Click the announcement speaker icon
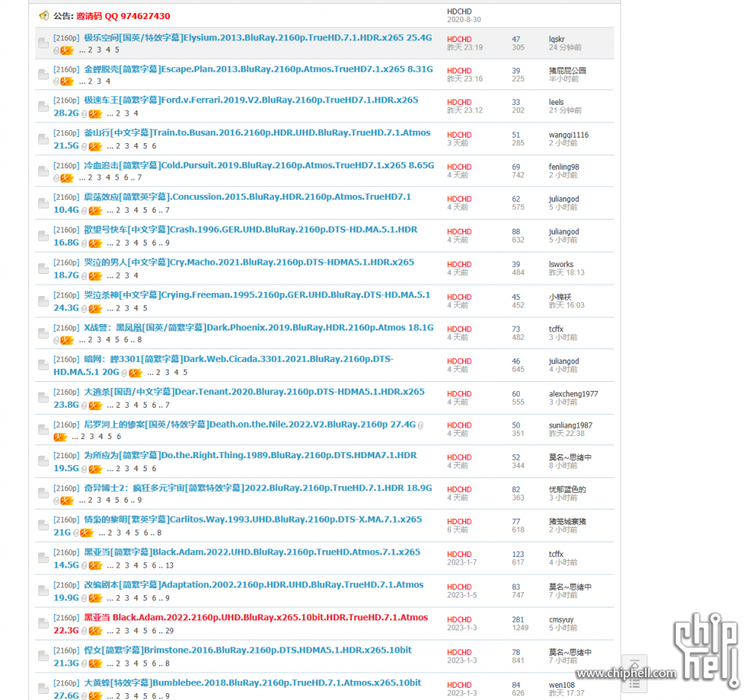Viewport: 750px width, 700px height. [44, 16]
